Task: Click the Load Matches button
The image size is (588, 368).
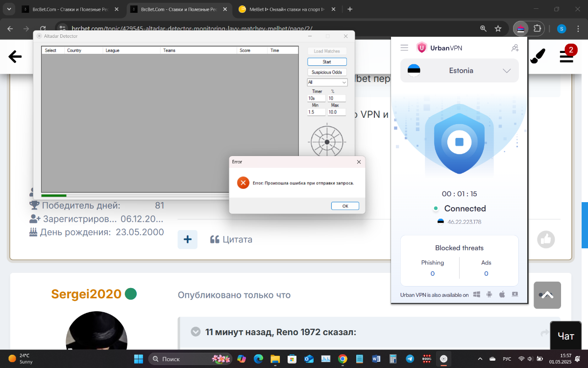Action: [327, 51]
